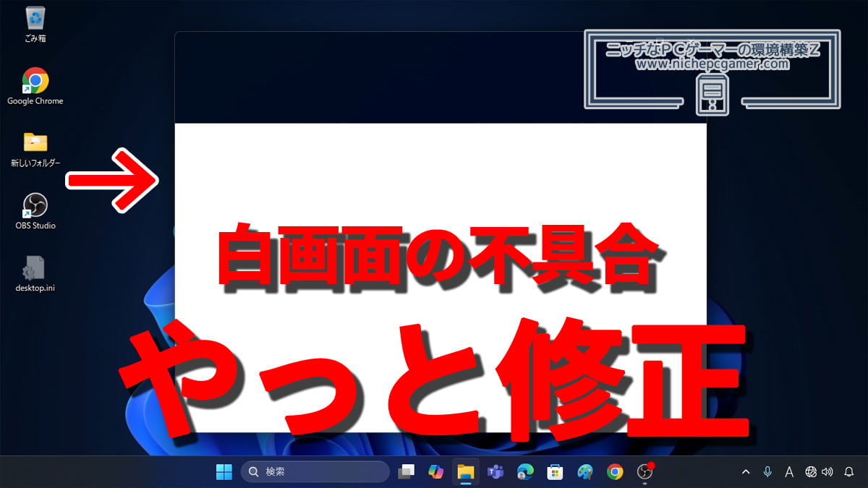This screenshot has width=868, height=488.
Task: Launch Microsoft Teams from the taskbar
Action: [x=495, y=472]
